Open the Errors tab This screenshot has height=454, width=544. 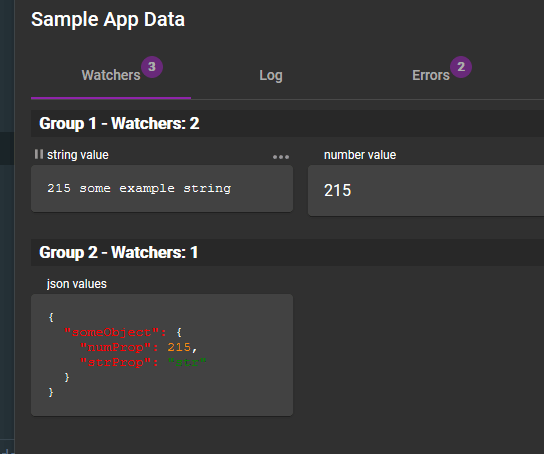pyautogui.click(x=431, y=75)
